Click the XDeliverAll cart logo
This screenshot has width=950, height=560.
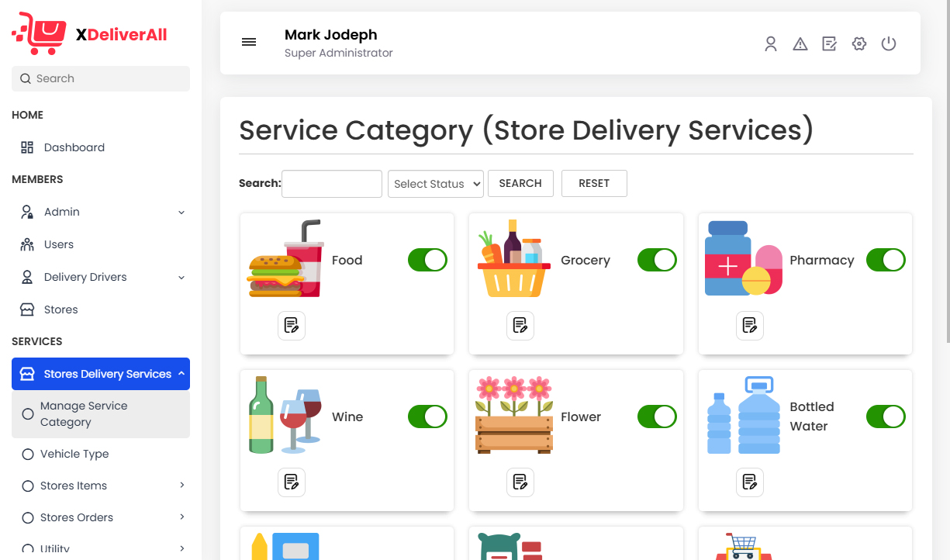pyautogui.click(x=39, y=33)
